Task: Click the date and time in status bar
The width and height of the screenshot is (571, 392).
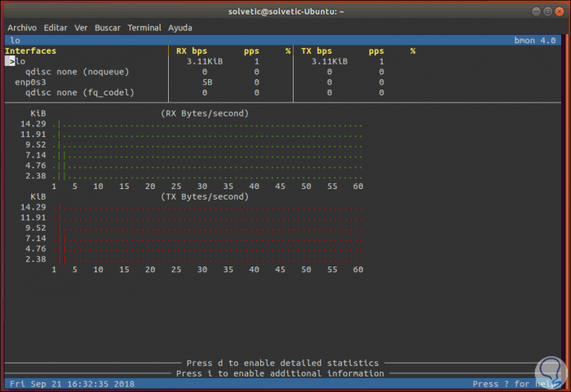Action: (x=72, y=384)
